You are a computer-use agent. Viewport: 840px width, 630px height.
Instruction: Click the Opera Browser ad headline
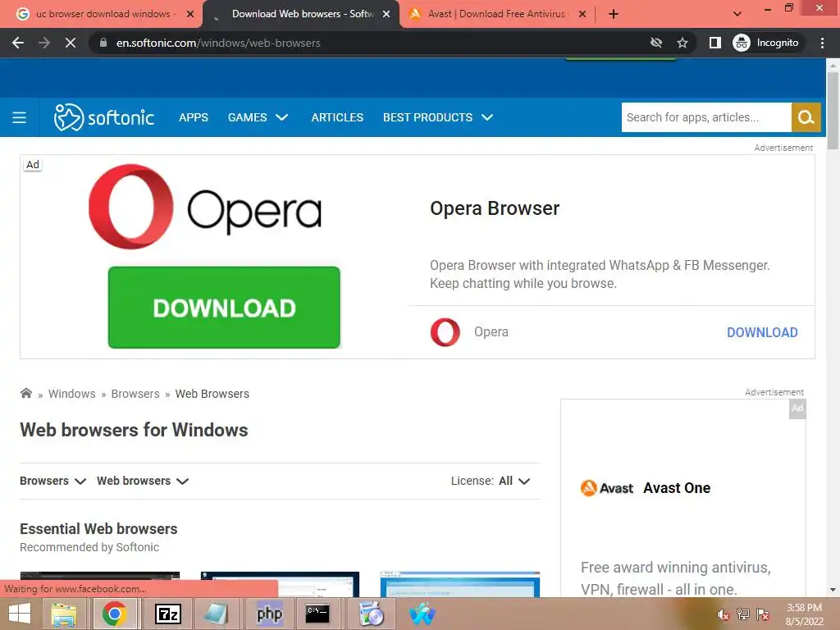pos(495,208)
